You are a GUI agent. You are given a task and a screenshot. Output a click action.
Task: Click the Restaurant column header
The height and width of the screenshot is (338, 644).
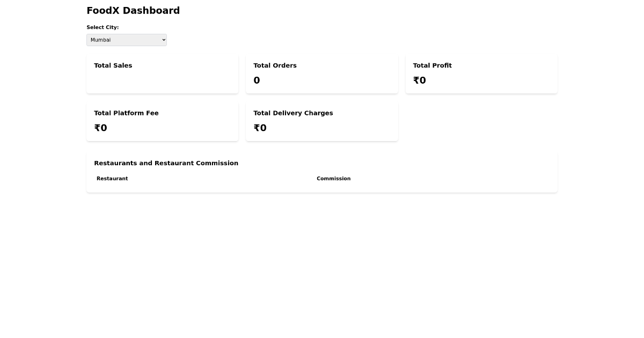pyautogui.click(x=112, y=179)
